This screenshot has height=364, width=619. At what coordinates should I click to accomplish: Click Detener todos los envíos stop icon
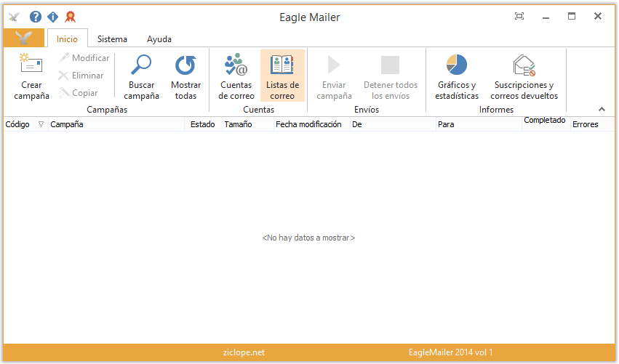390,65
